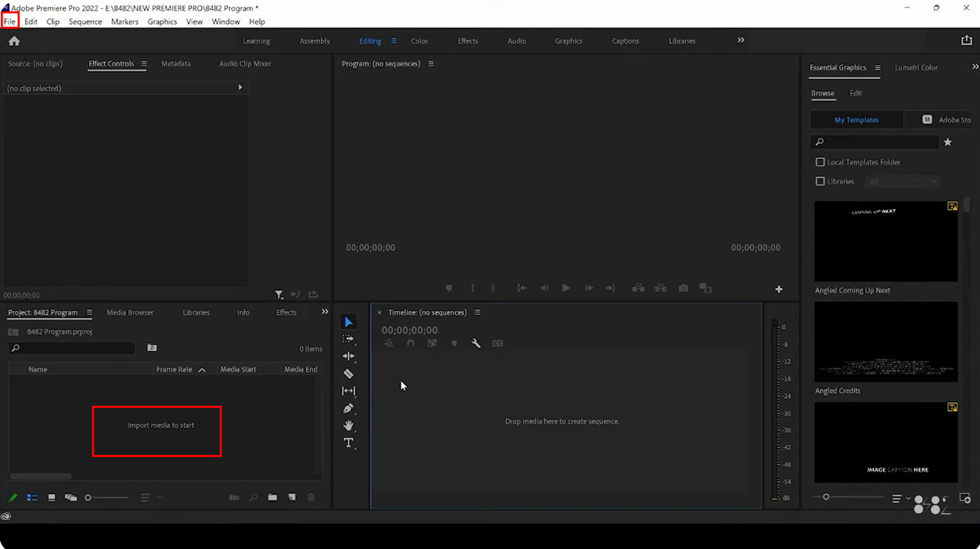
Task: Select the Pen tool
Action: click(x=348, y=408)
